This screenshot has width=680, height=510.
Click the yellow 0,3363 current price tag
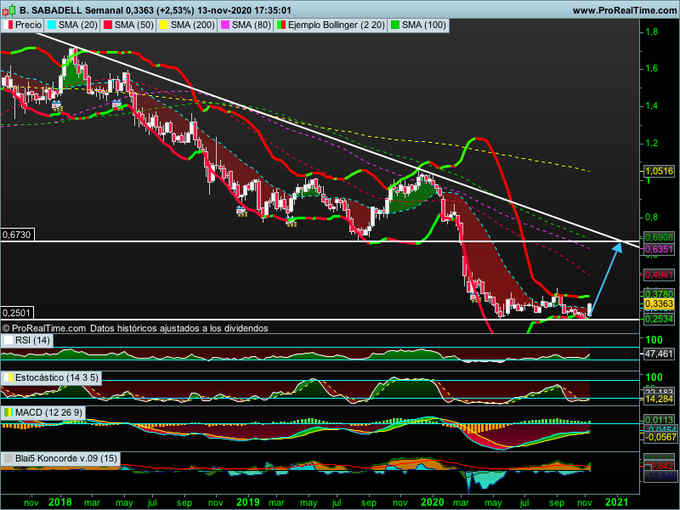(x=659, y=304)
